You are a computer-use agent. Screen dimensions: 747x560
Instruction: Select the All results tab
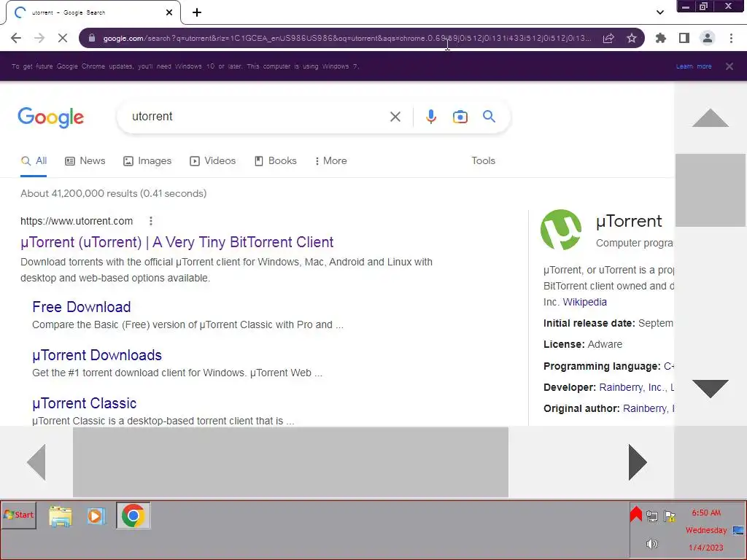(x=34, y=161)
